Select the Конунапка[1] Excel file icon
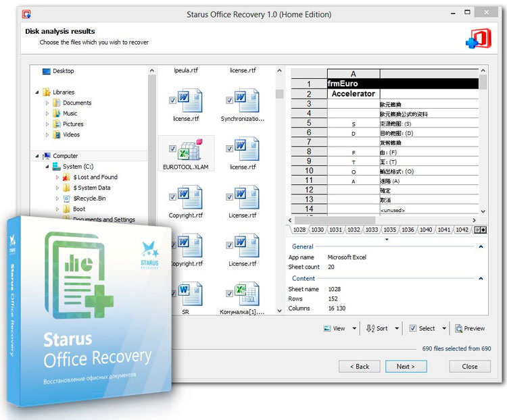The height and width of the screenshot is (420, 507). coord(247,294)
